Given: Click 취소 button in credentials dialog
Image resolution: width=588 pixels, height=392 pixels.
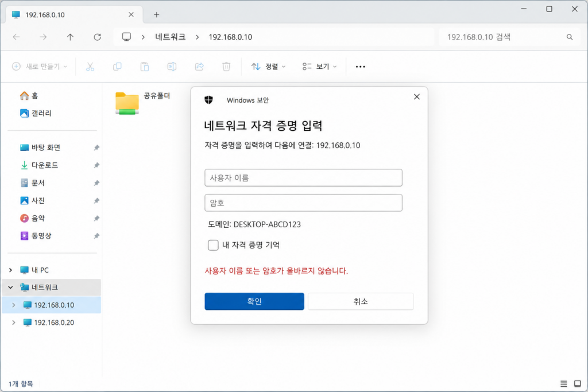Looking at the screenshot, I should pyautogui.click(x=361, y=301).
